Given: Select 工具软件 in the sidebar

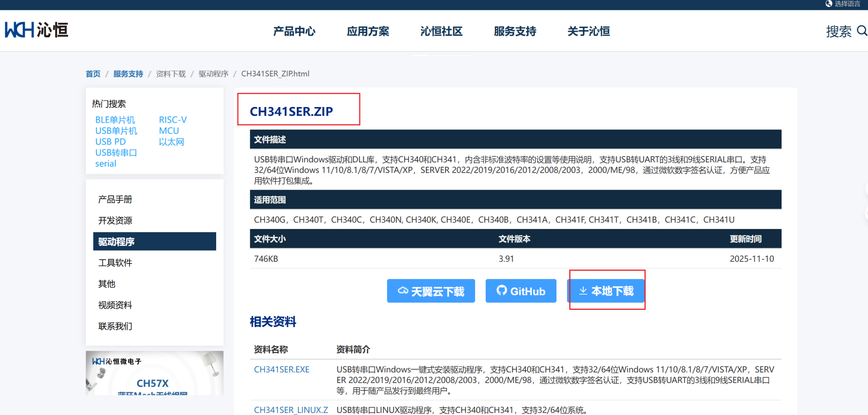Looking at the screenshot, I should click(x=115, y=263).
